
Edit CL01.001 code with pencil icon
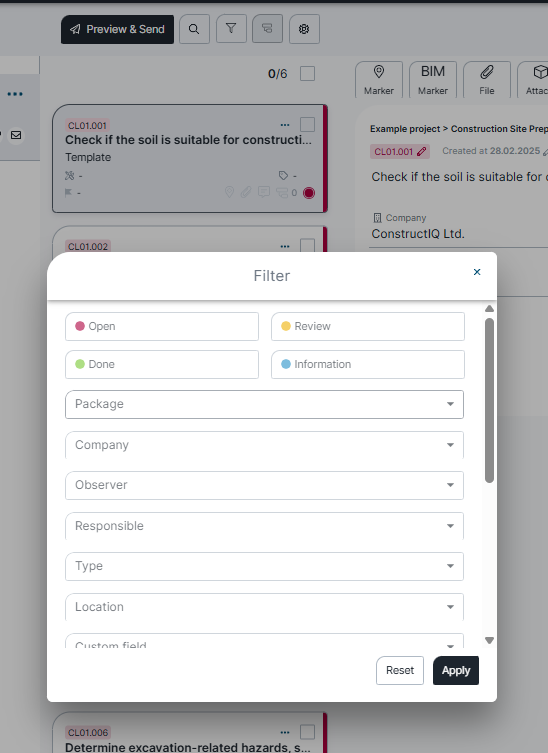(x=422, y=151)
